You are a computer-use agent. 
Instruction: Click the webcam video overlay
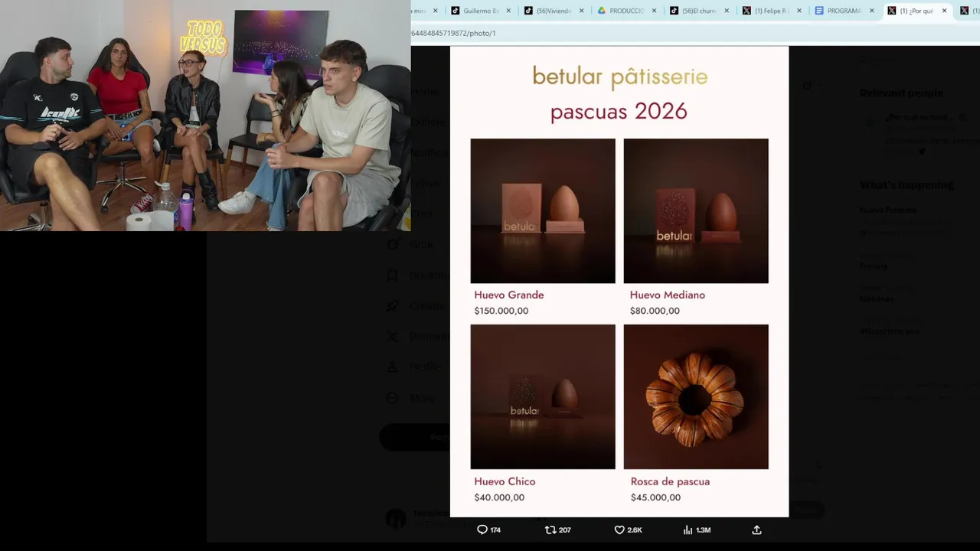tap(205, 116)
